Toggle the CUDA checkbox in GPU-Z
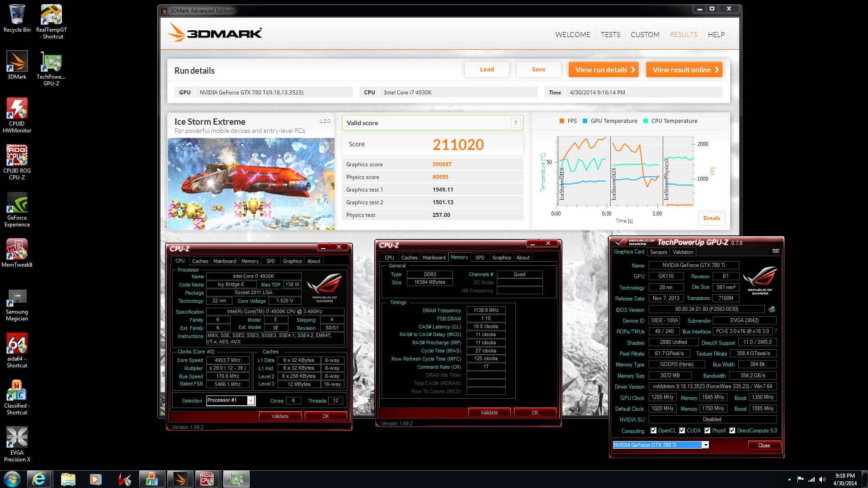The image size is (868, 488). click(x=682, y=431)
